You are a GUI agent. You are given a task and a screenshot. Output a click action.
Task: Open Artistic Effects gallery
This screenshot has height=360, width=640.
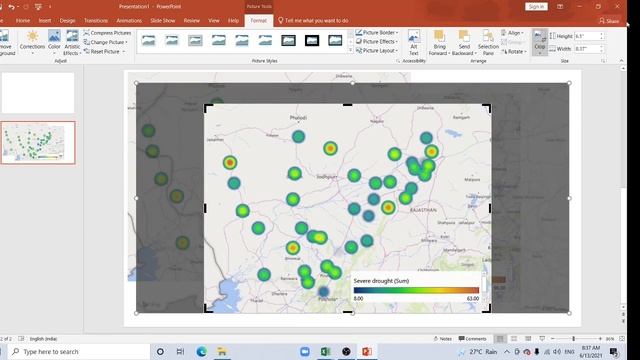point(72,42)
